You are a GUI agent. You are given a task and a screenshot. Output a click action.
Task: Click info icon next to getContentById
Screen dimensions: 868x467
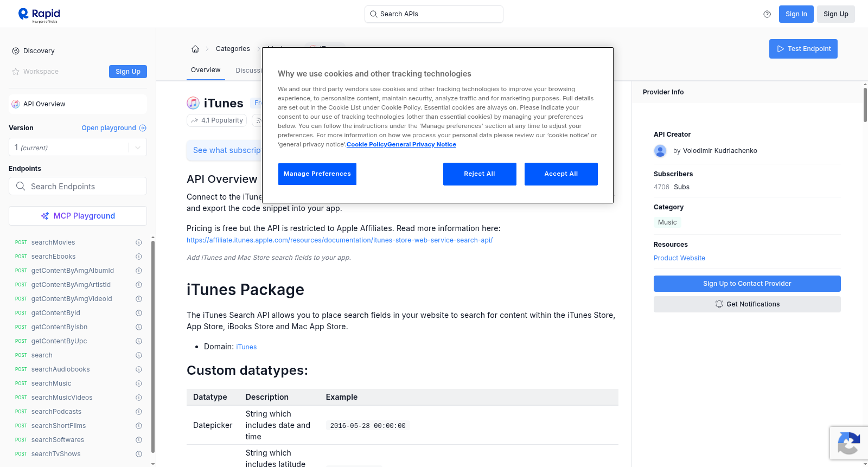[139, 313]
